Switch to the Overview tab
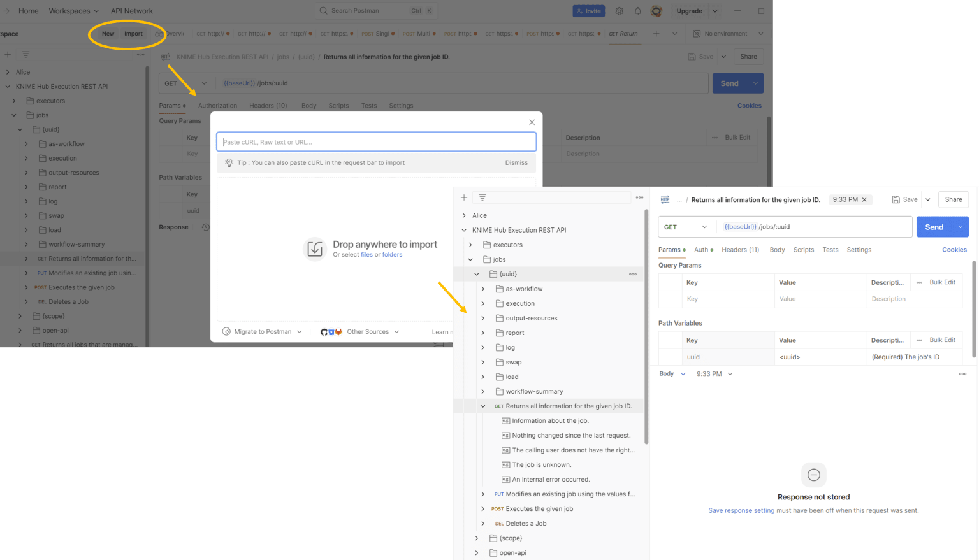This screenshot has height=560, width=979. point(171,34)
